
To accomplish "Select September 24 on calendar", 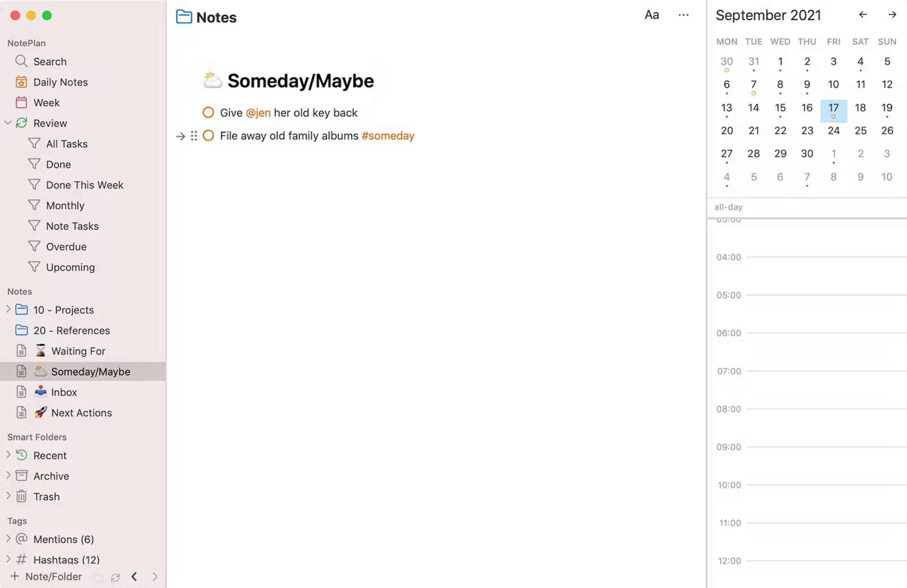I will [x=834, y=130].
